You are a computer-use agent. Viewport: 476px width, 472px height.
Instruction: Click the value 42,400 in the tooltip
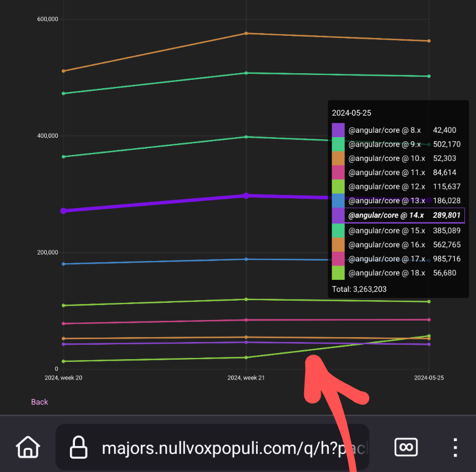445,130
